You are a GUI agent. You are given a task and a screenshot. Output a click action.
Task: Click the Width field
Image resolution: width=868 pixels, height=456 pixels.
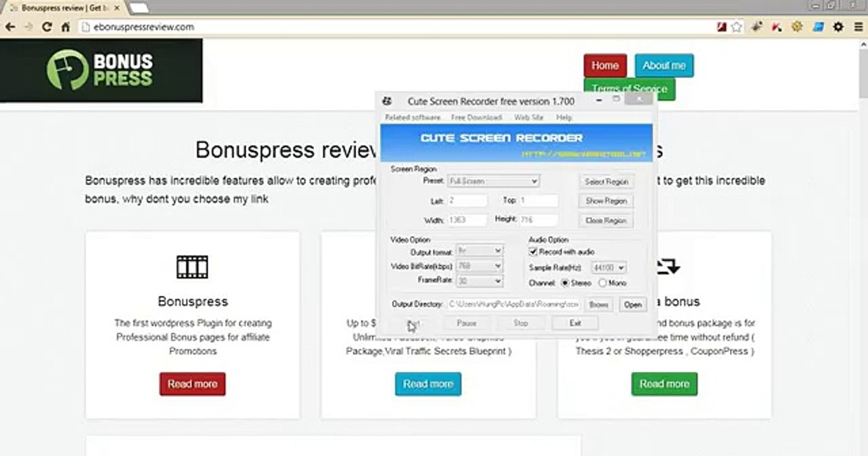click(467, 220)
